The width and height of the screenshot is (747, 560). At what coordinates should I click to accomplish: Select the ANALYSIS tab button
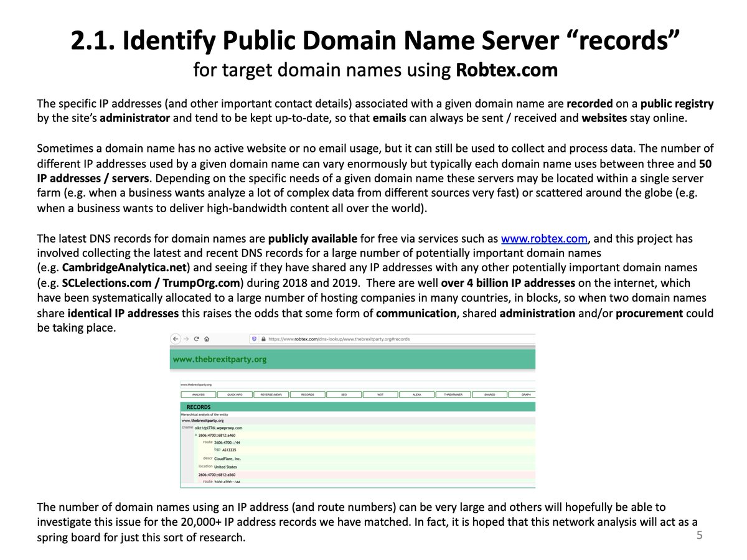[x=199, y=394]
